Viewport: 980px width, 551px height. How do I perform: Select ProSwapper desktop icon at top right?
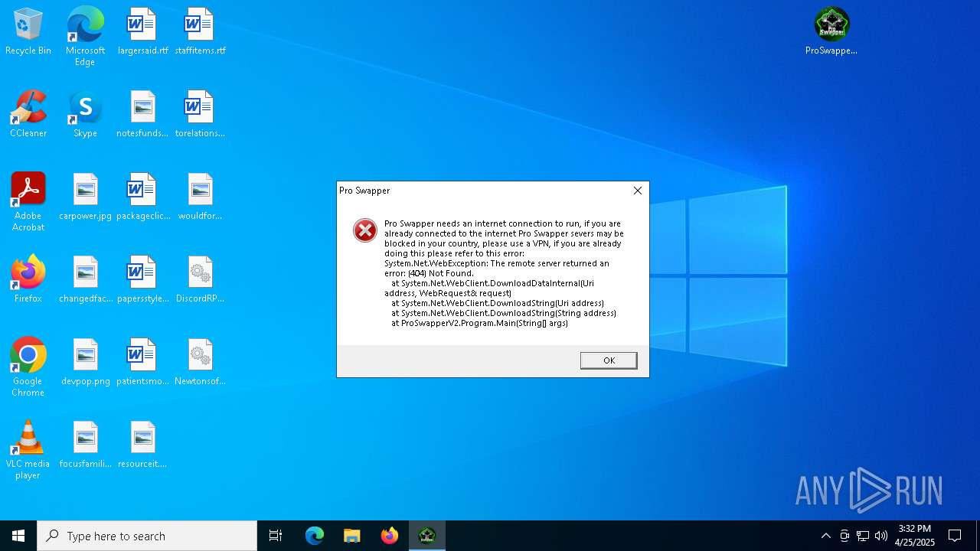coord(831,31)
